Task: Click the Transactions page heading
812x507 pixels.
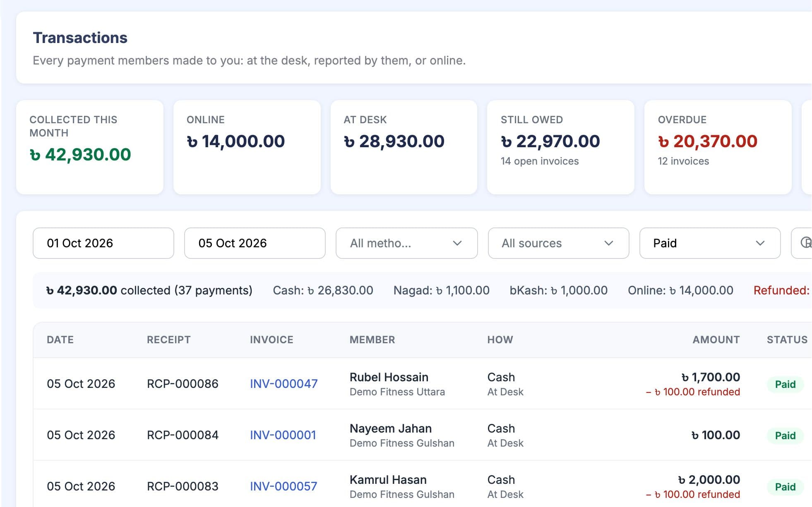Action: click(80, 38)
